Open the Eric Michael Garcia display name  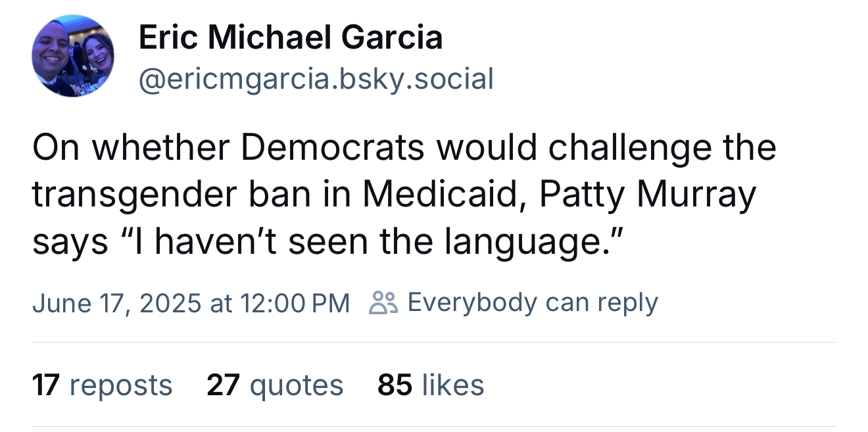coord(290,37)
